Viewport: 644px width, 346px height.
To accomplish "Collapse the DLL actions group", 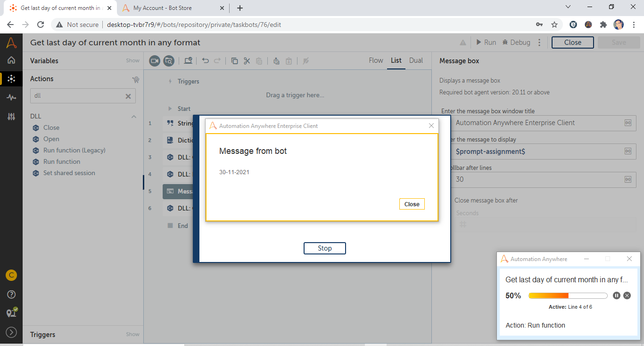I will [134, 117].
